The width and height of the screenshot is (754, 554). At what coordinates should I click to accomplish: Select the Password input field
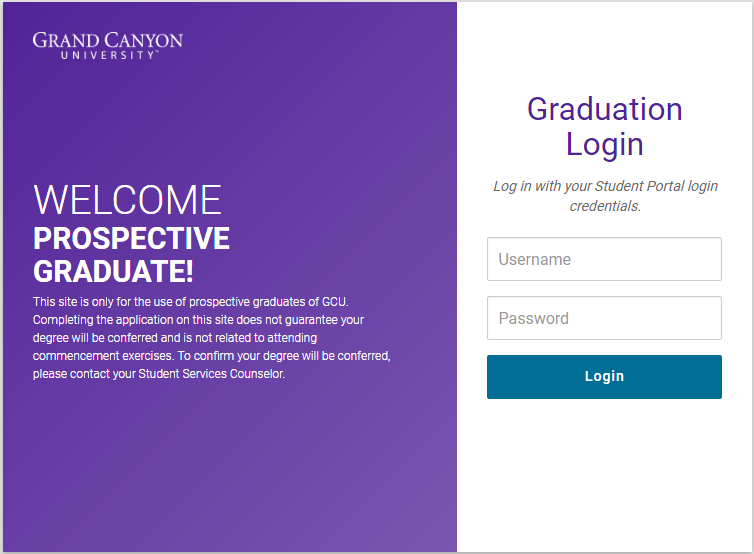[604, 318]
